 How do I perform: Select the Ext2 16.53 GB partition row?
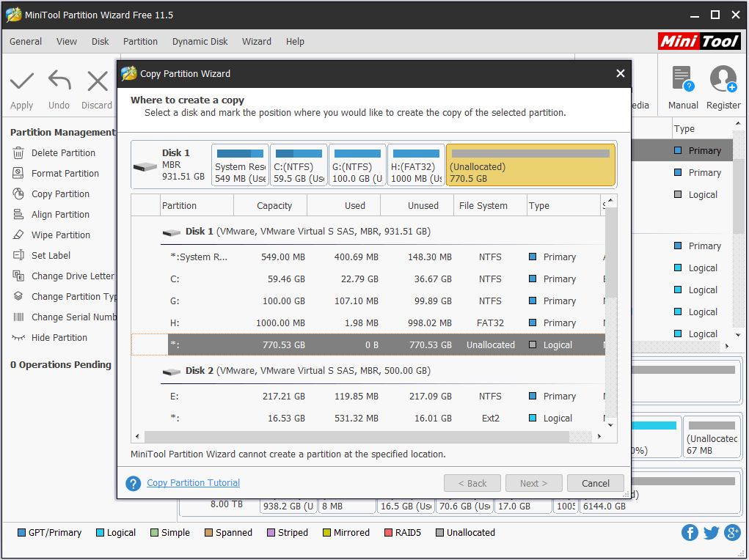click(x=368, y=419)
